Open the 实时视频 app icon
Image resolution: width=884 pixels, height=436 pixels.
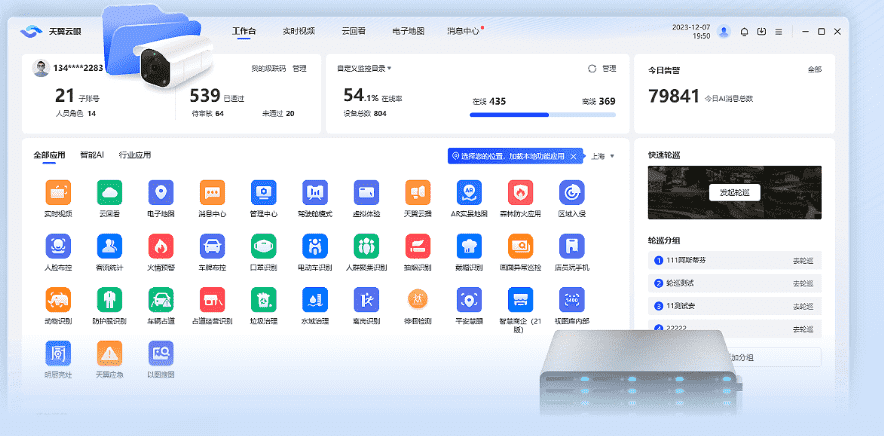point(58,192)
